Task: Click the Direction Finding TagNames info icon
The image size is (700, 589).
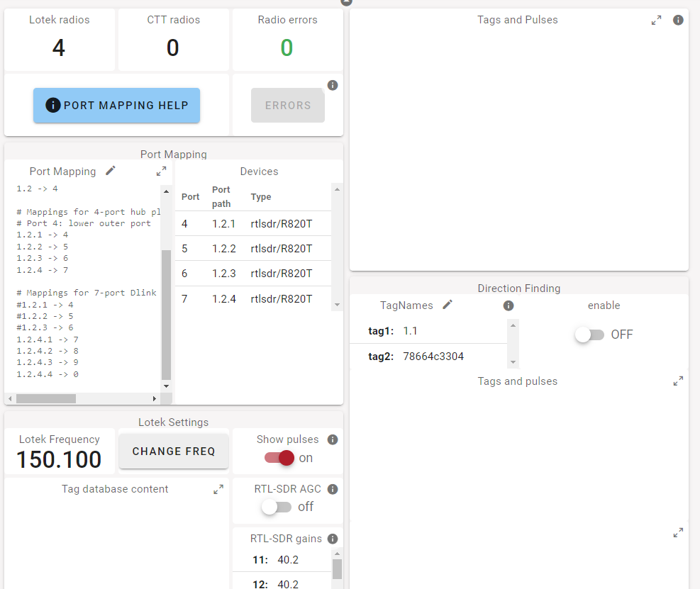Action: point(508,305)
